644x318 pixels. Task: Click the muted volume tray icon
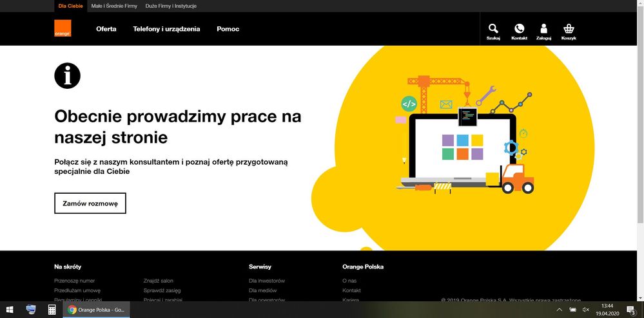pos(586,310)
